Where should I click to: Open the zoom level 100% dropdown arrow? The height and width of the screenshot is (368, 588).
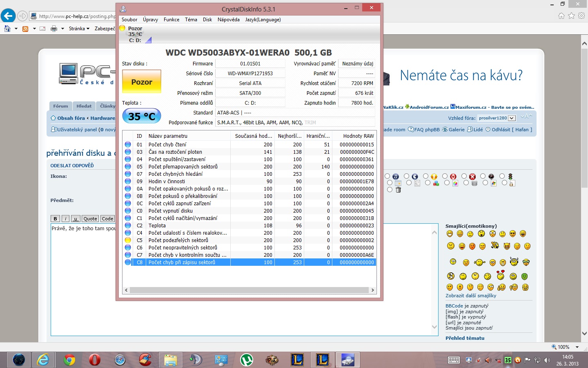pos(577,347)
